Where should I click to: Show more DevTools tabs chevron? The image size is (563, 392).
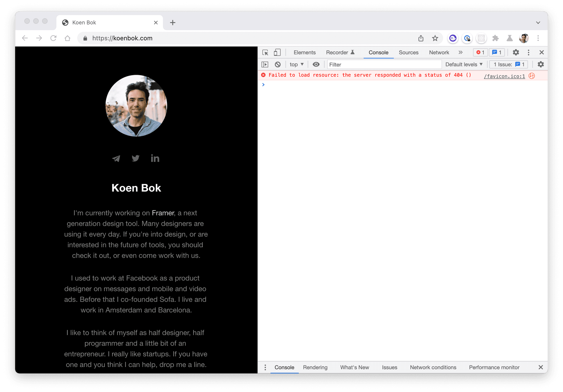coord(461,53)
